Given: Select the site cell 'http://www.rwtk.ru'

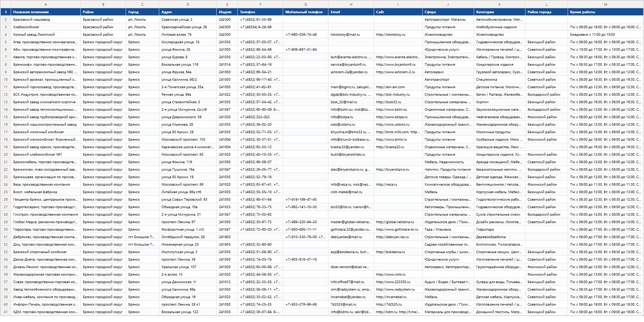Looking at the screenshot, I should pyautogui.click(x=398, y=275).
